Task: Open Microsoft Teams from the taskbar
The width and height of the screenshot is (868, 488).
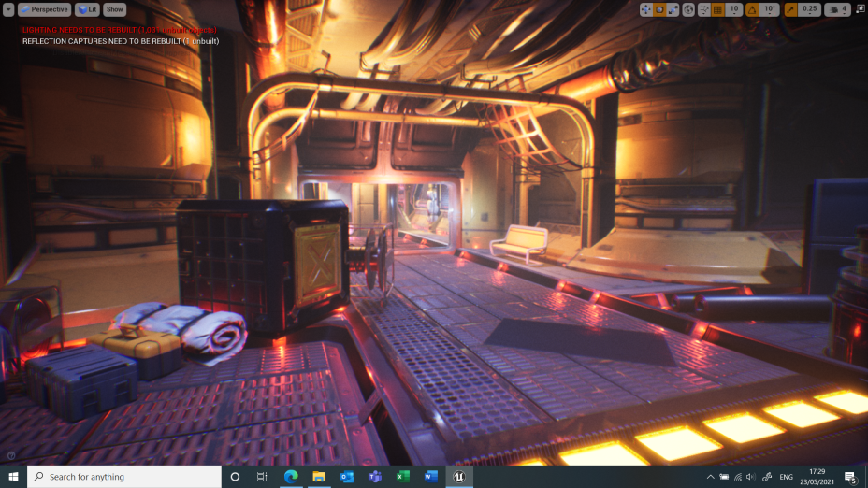Action: point(375,477)
